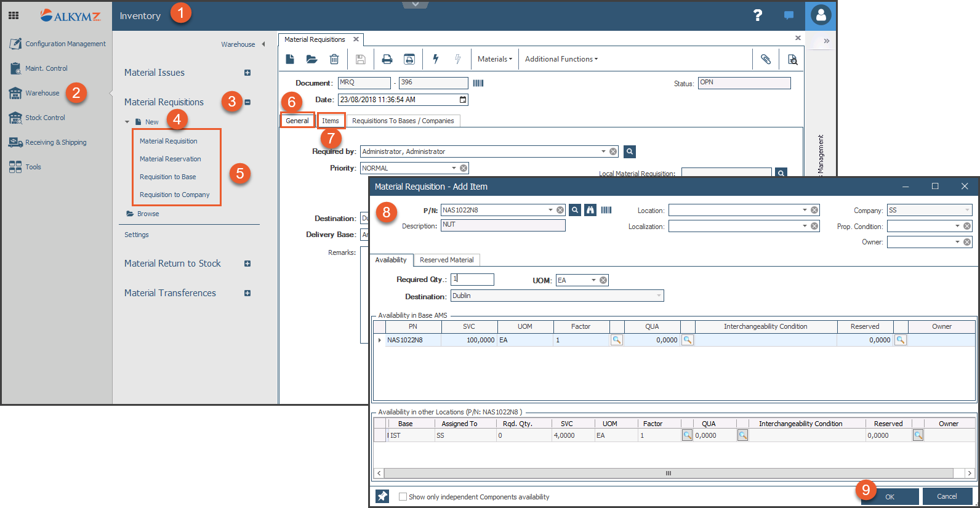The image size is (980, 508).
Task: Open the UOM dropdown arrow
Action: click(594, 280)
